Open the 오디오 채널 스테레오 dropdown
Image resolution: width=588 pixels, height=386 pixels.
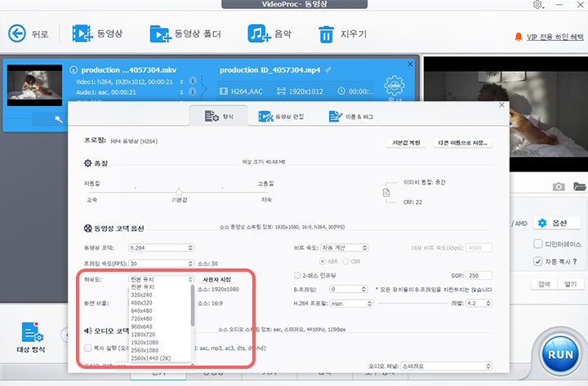coord(446,366)
